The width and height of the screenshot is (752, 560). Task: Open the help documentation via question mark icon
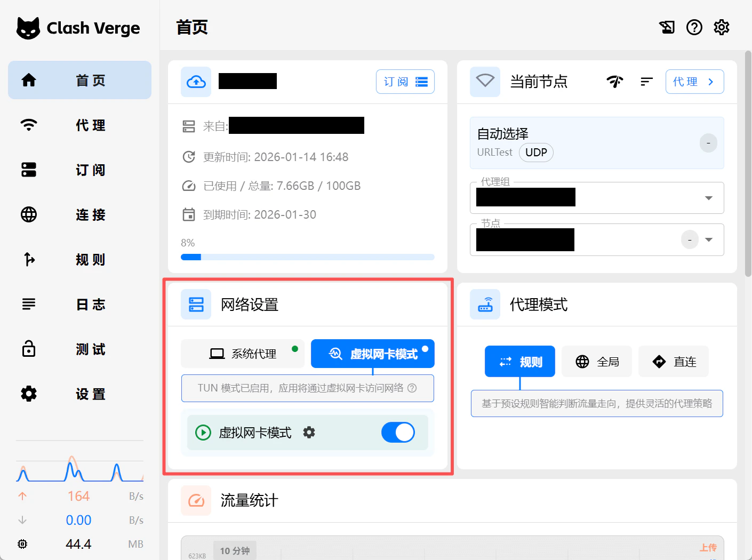[694, 27]
